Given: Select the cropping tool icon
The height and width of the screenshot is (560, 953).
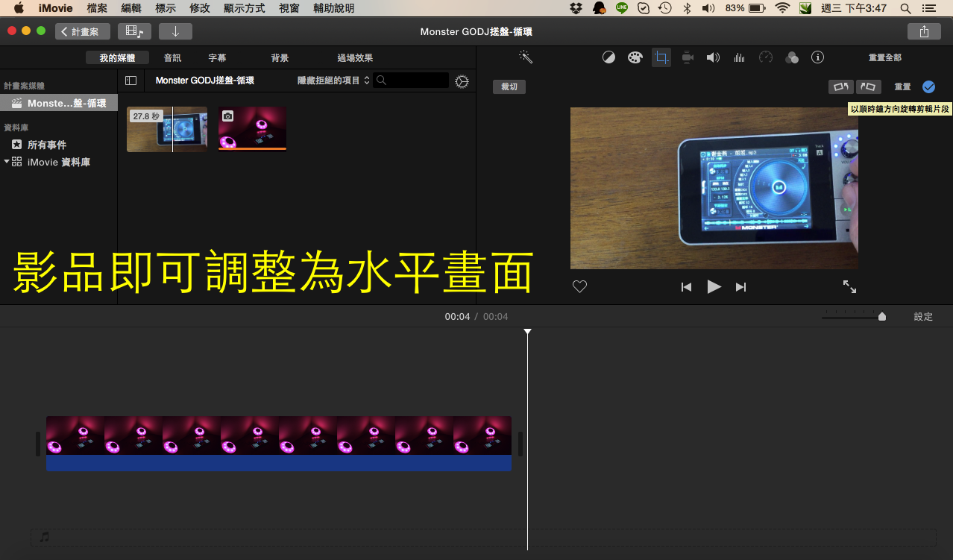Looking at the screenshot, I should pos(661,57).
